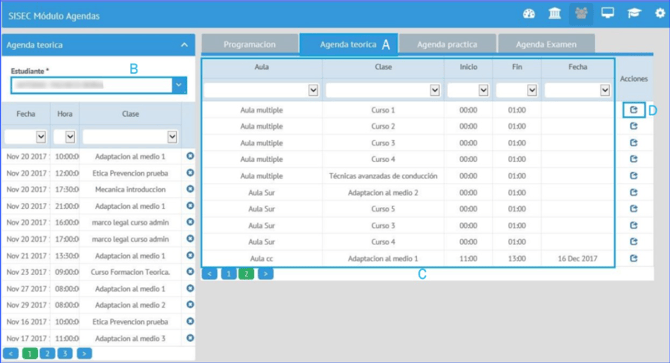Open the Clase filter in student agenda list
670x363 pixels.
130,137
